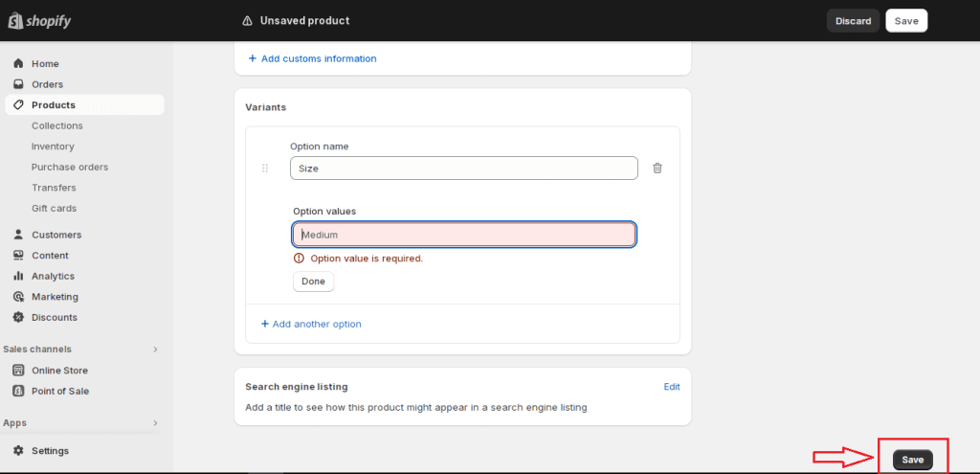Focus the Option name field with Size
The width and height of the screenshot is (980, 474).
(x=464, y=168)
